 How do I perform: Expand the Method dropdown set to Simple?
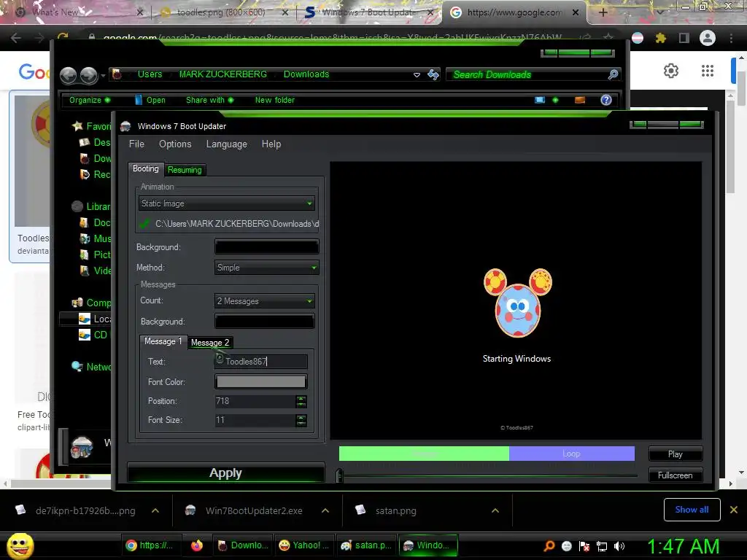click(x=266, y=268)
